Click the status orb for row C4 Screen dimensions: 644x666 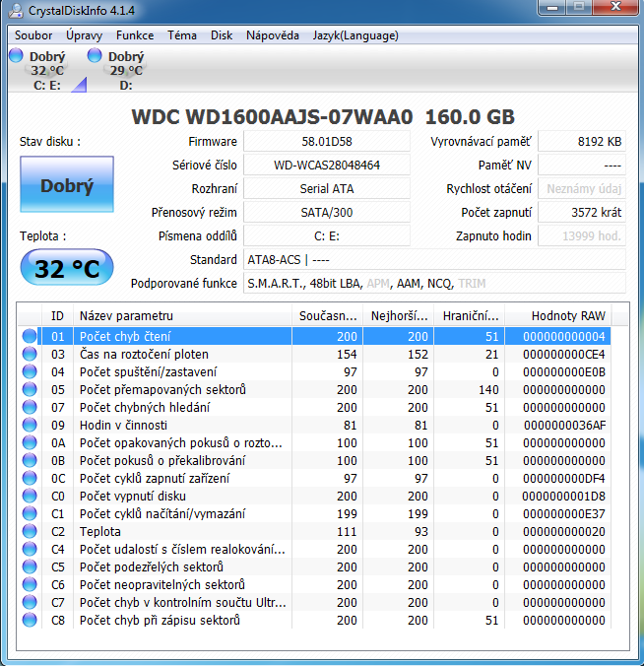(x=30, y=549)
